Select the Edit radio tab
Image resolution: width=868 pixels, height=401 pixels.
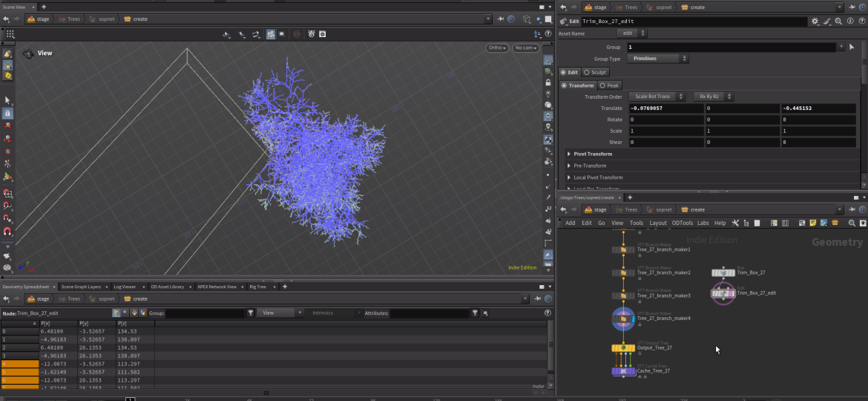tap(569, 72)
